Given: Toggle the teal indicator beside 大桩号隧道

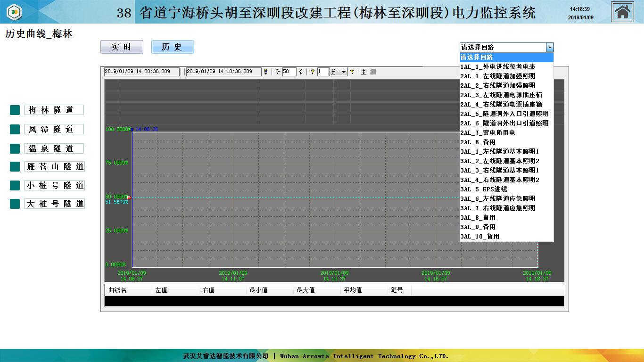Looking at the screenshot, I should tap(15, 204).
